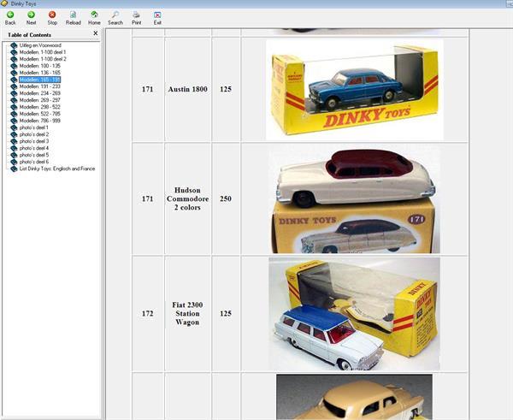
Task: Click the 'Table of Contents' panel header
Action: 29,35
